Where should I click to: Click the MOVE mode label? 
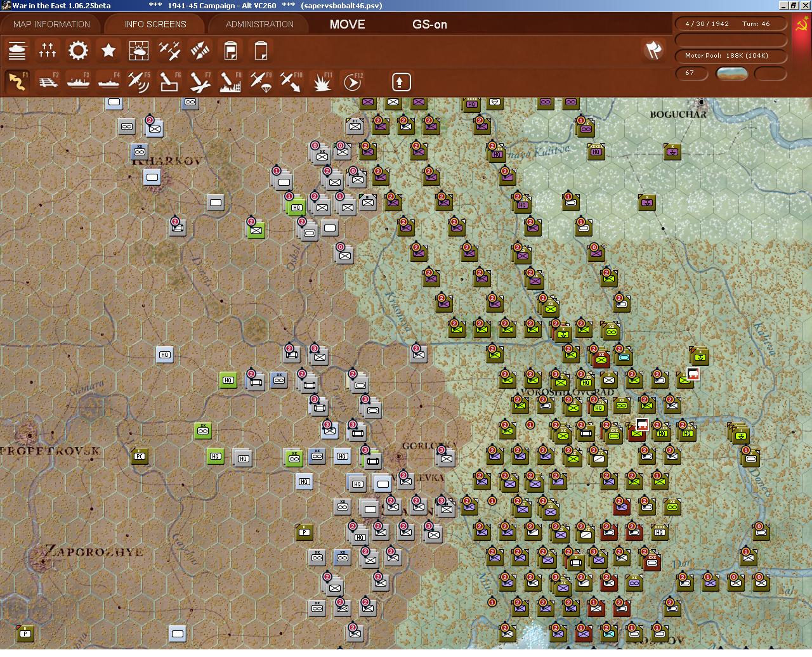click(347, 24)
